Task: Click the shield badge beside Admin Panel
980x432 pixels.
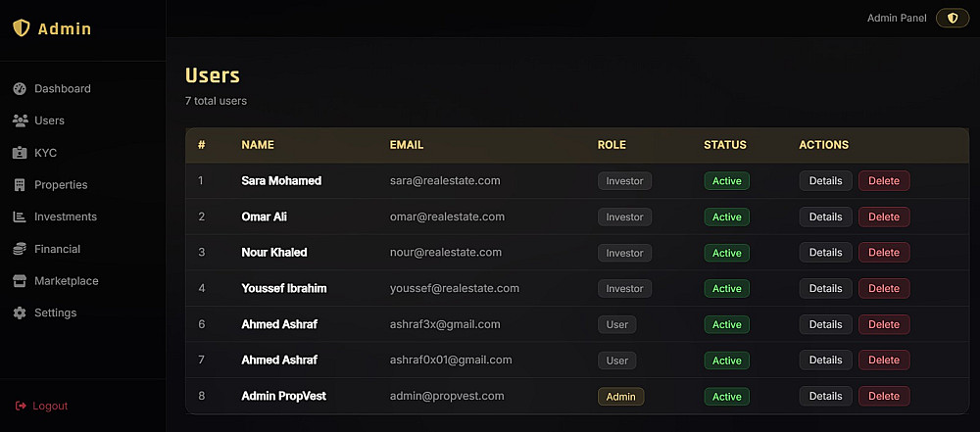Action: click(953, 18)
